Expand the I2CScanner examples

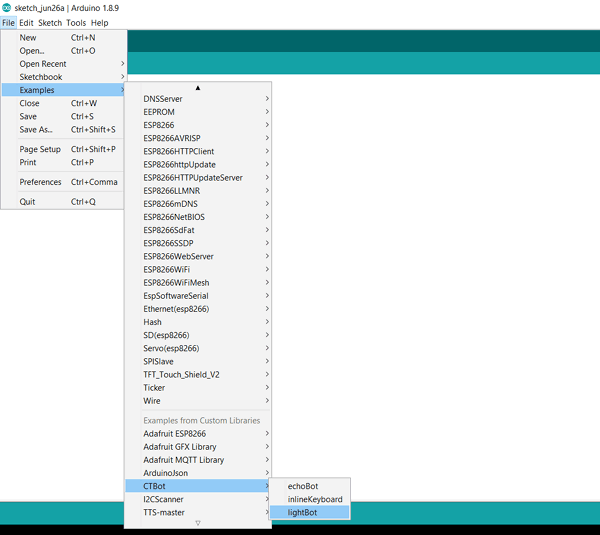tap(198, 499)
